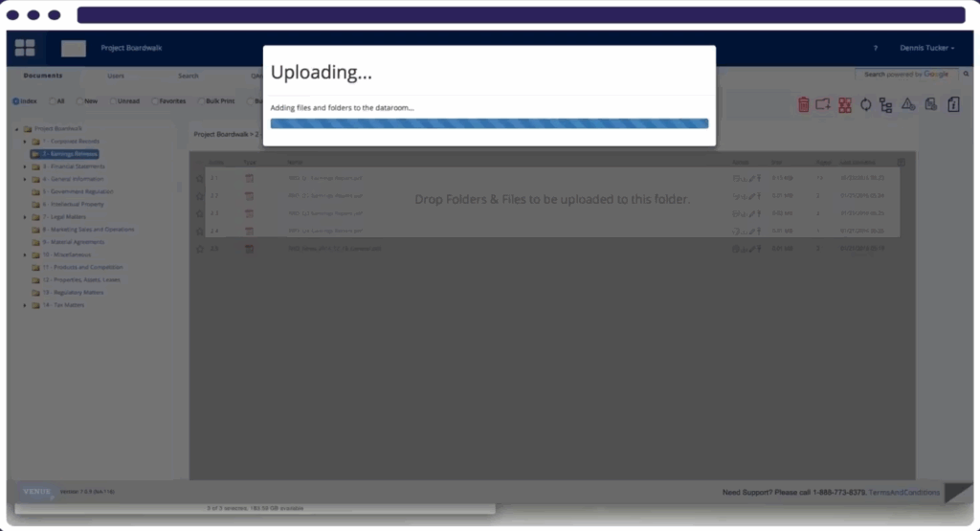
Task: Select the Index radio button
Action: pos(16,100)
